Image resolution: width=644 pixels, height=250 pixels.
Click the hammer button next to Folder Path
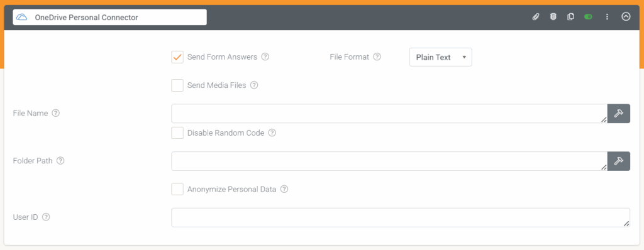(x=619, y=161)
